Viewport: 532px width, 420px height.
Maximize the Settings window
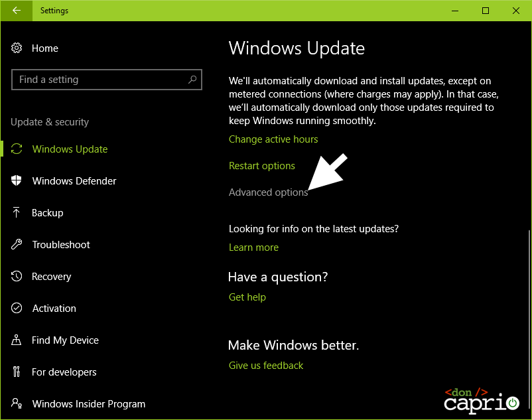(486, 11)
